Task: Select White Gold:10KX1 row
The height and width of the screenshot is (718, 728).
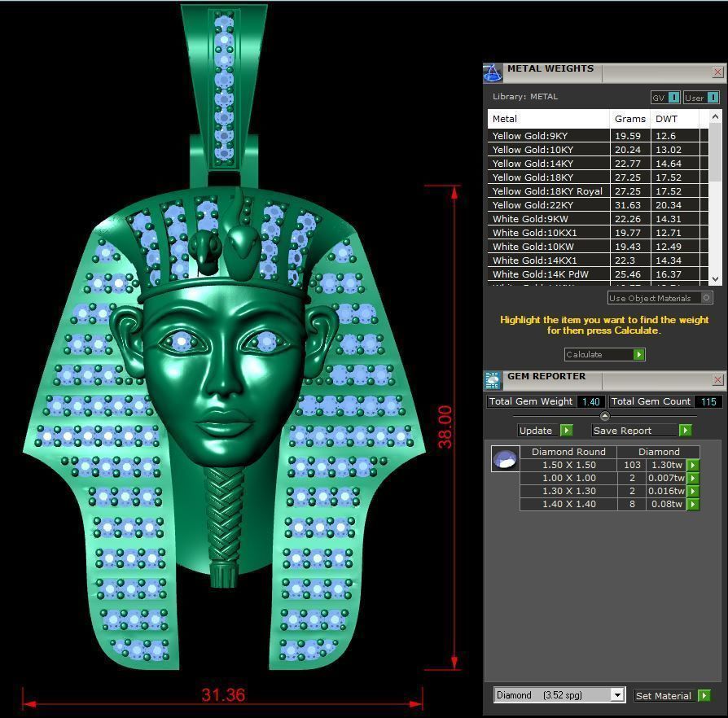Action: tap(598, 233)
